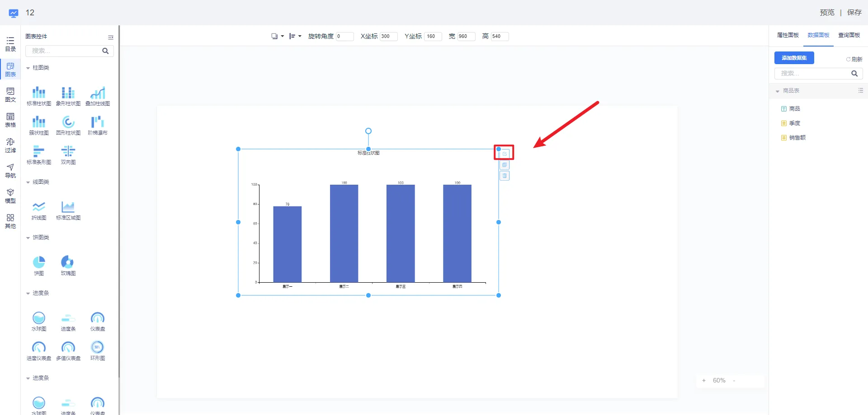Viewport: 868px width, 415px height.
Task: Choose the 圆形柱状图 chart widget
Action: 68,126
